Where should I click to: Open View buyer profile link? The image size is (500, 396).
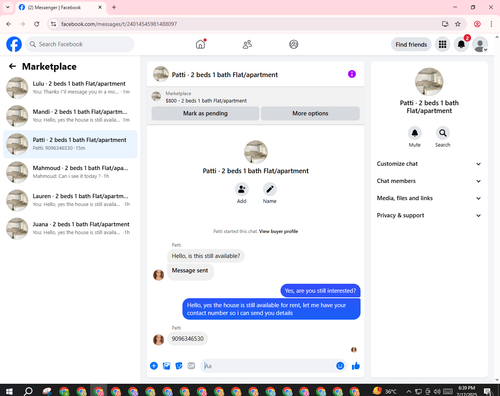[x=278, y=231]
